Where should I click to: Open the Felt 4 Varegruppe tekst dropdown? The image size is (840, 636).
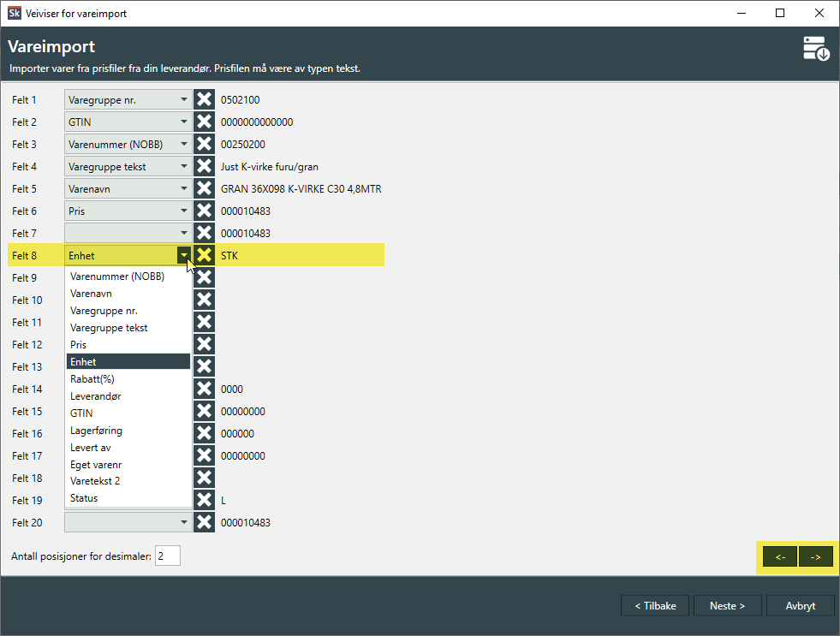click(128, 167)
